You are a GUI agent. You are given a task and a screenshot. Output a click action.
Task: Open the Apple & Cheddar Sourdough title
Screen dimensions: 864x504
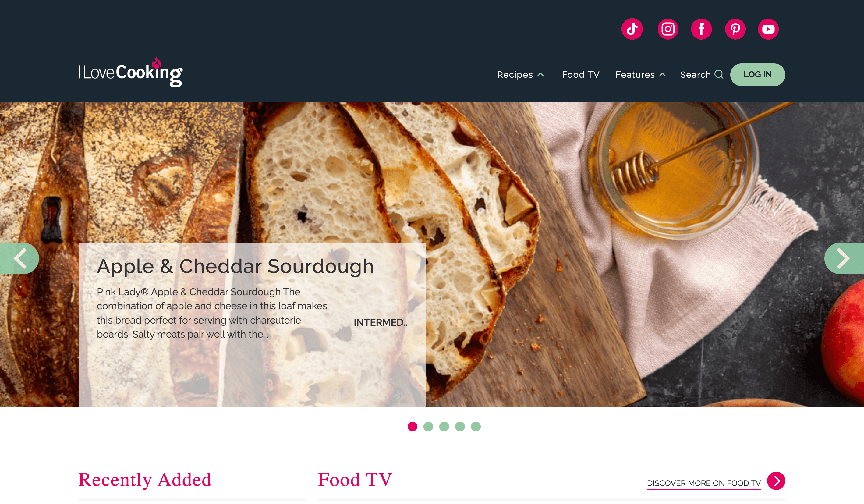pyautogui.click(x=235, y=266)
